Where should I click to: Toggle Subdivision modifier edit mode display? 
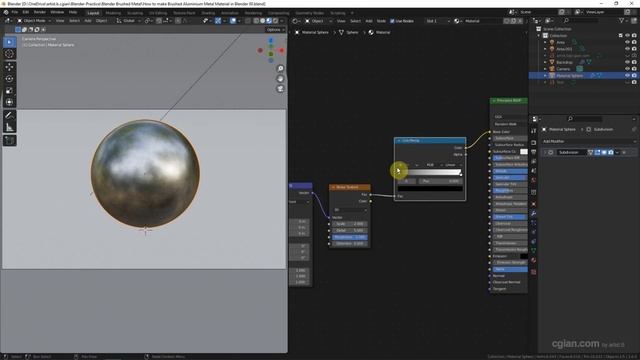coord(598,152)
